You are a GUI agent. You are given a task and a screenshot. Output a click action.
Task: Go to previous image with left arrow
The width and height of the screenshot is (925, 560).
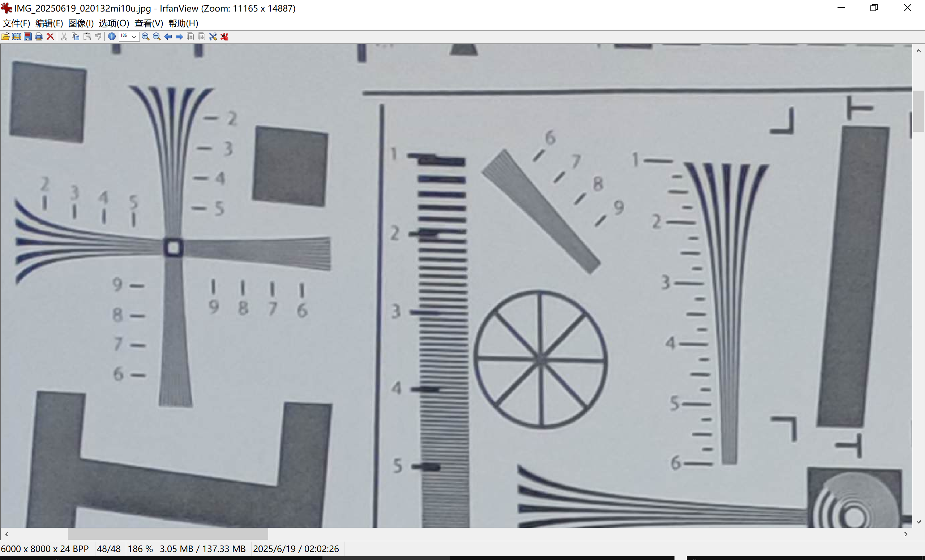tap(168, 36)
